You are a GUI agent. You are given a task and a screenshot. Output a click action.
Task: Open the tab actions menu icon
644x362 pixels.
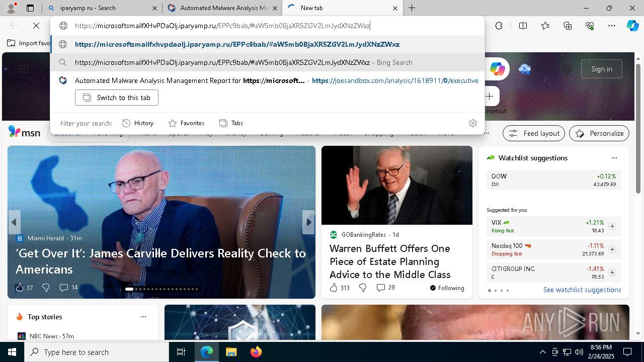(x=30, y=8)
